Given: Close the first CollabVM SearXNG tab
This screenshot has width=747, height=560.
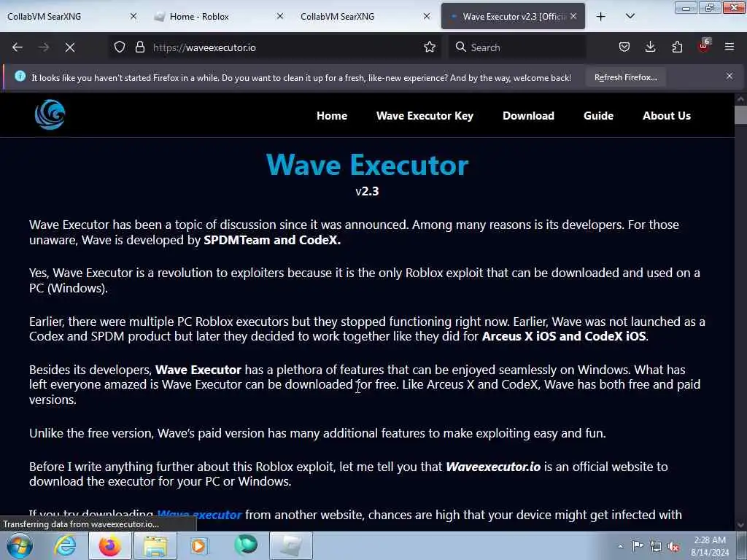Looking at the screenshot, I should (133, 16).
